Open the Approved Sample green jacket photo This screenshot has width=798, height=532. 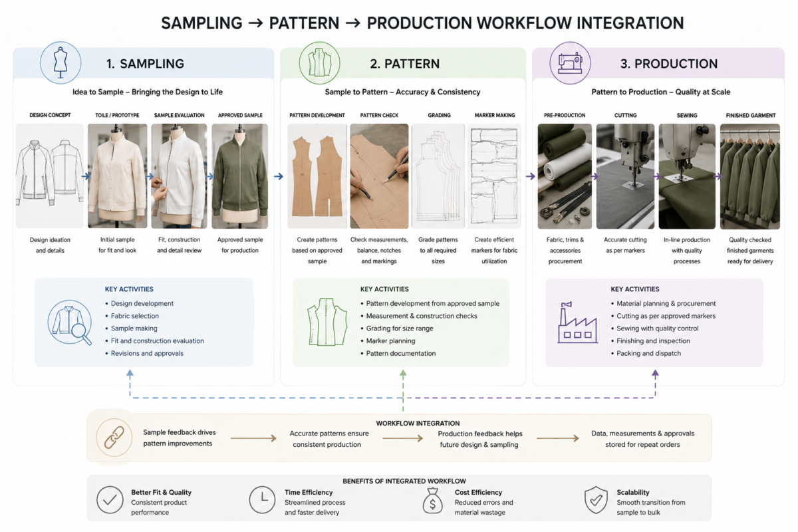click(x=240, y=176)
